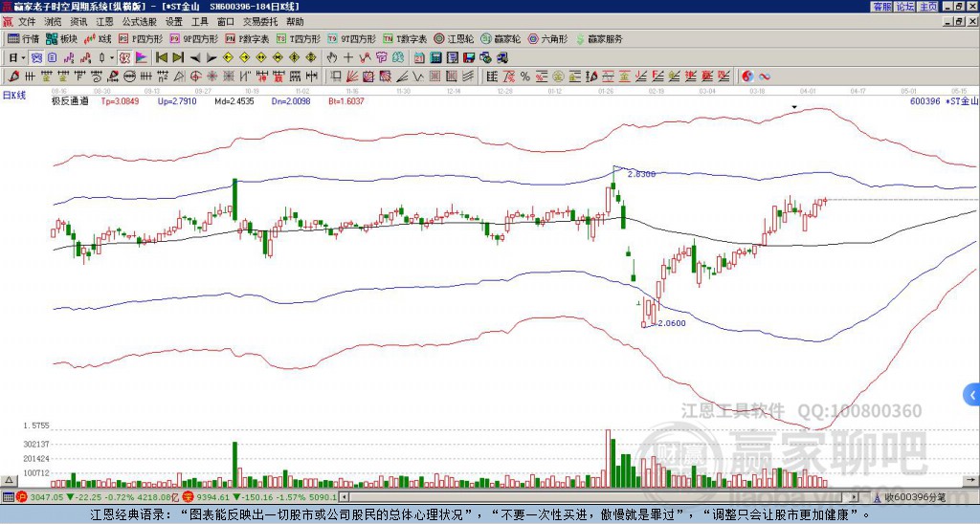Open the 工具 menu
The image size is (980, 524).
(x=199, y=22)
